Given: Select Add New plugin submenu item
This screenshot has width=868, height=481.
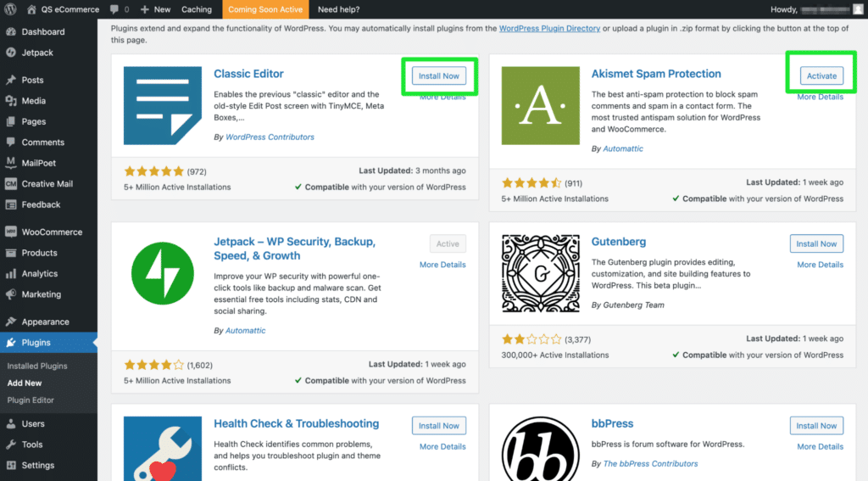Looking at the screenshot, I should (x=25, y=383).
